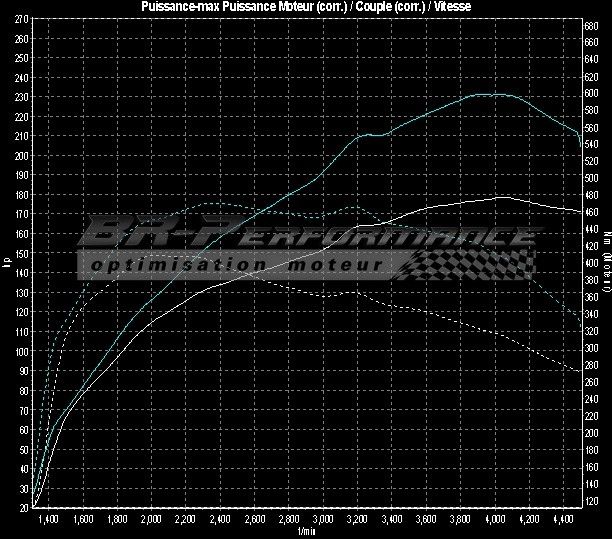The height and width of the screenshot is (539, 612).
Task: Click the 120 value on the torque axis
Action: coord(592,498)
